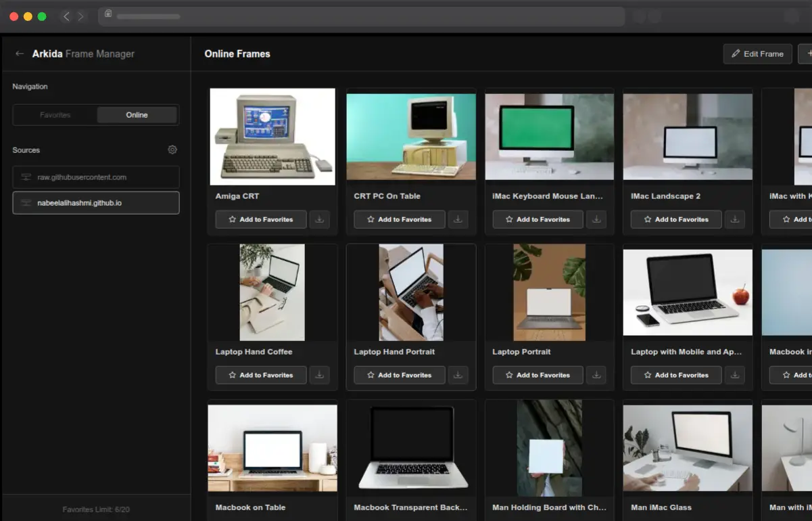Click the back arrow beside Arkida Frame Manager

click(20, 53)
